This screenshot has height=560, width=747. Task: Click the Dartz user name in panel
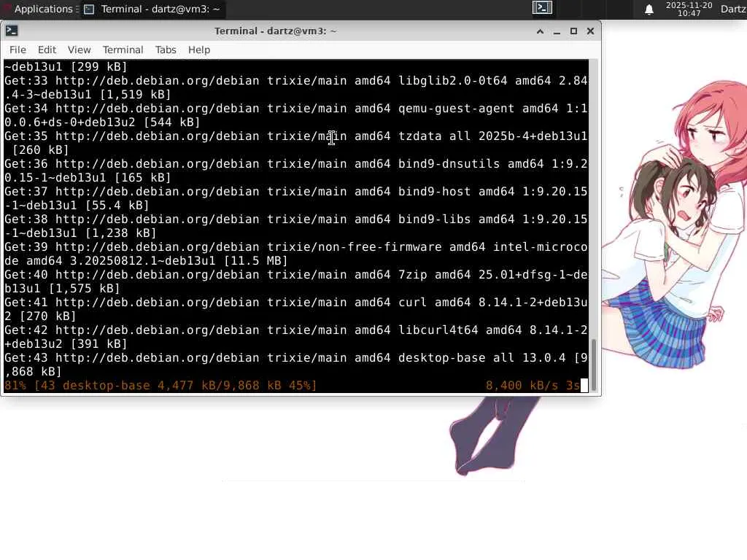[734, 9]
